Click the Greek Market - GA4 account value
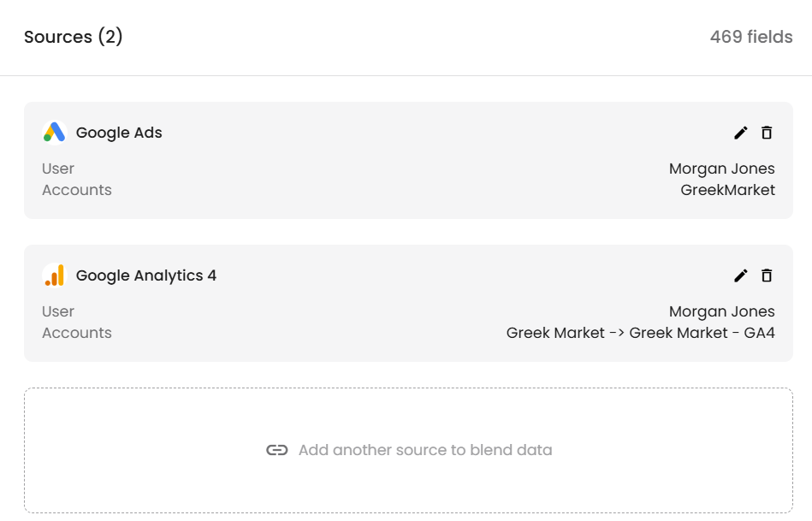This screenshot has width=812, height=521. coord(641,333)
